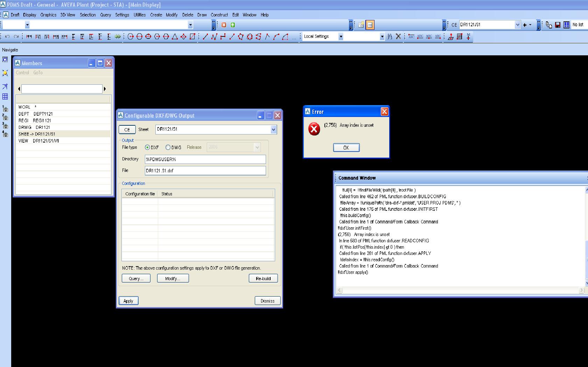Click the green plus icon in the upper toolbar
Image resolution: width=588 pixels, height=367 pixels.
233,25
